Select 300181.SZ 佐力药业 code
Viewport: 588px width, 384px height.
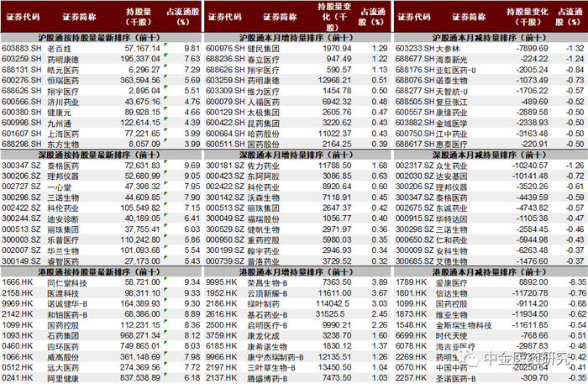click(x=225, y=166)
